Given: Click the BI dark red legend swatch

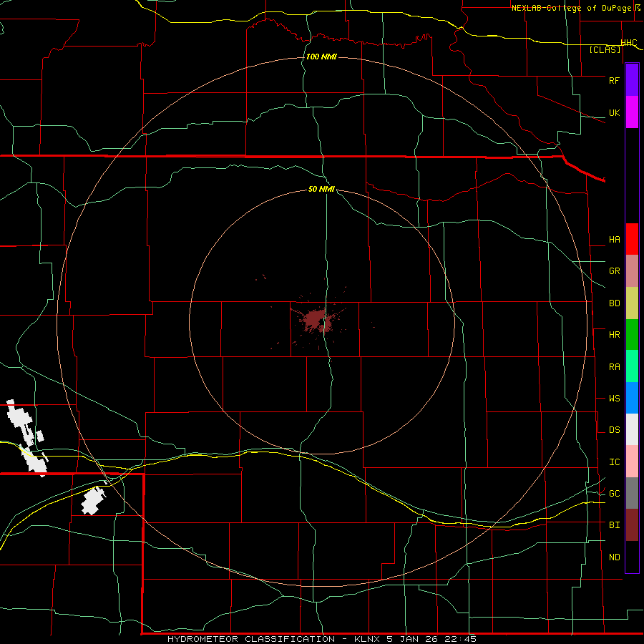Looking at the screenshot, I should (x=632, y=525).
